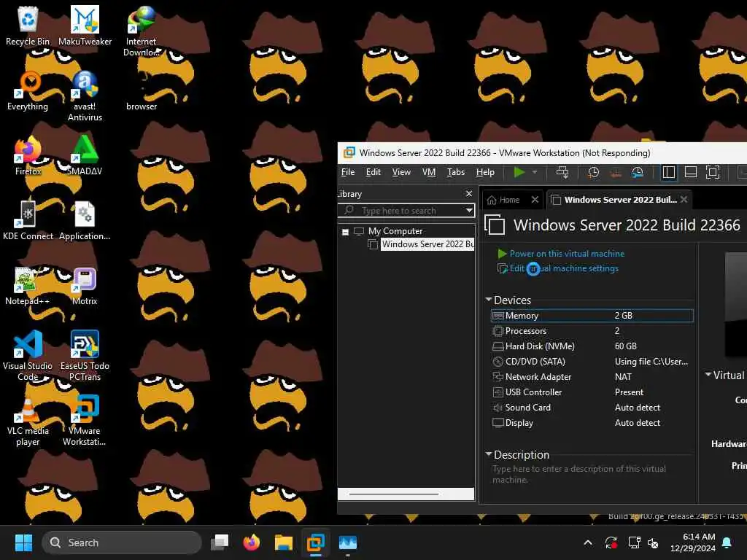Open the Application... desktop file icon
The image size is (747, 560).
coord(85,220)
